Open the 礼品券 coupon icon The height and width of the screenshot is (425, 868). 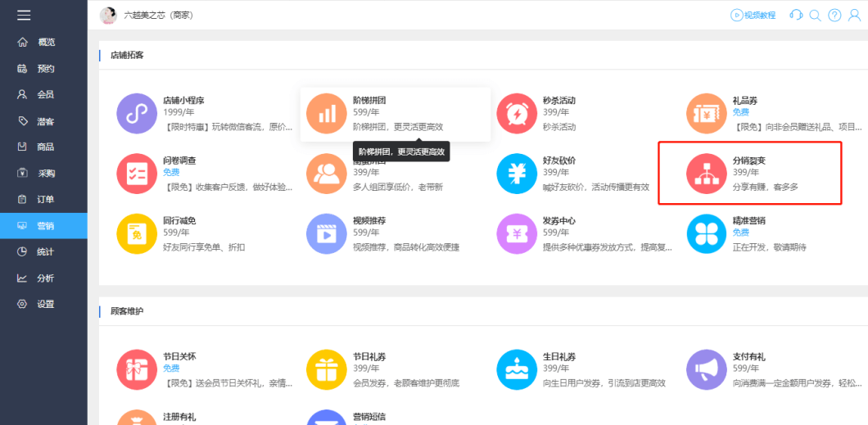click(707, 114)
